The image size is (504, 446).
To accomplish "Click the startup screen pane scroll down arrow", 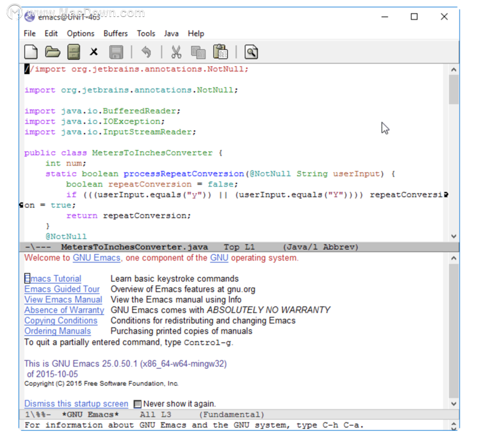I will (454, 404).
